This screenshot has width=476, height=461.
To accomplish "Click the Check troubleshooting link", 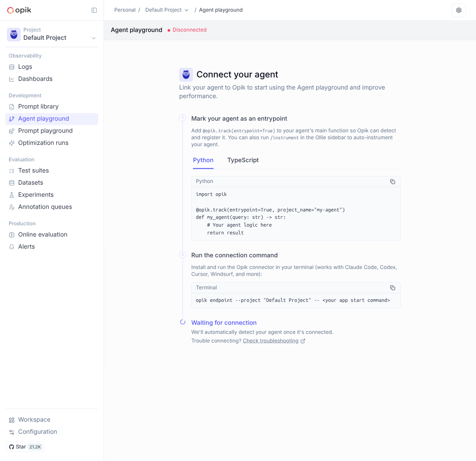I will click(x=270, y=341).
